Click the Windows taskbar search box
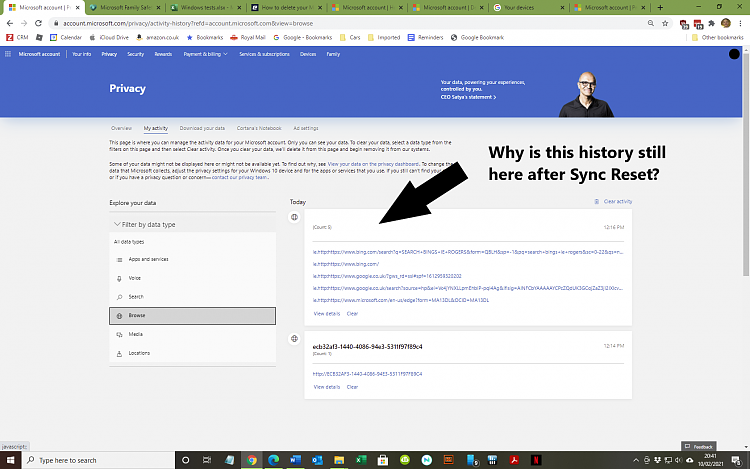This screenshot has width=750, height=469. [x=98, y=460]
